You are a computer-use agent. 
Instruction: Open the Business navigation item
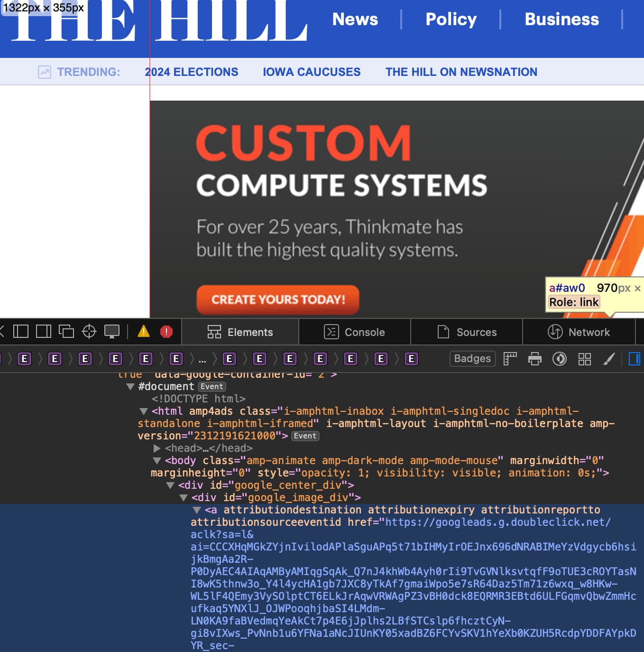click(x=562, y=19)
